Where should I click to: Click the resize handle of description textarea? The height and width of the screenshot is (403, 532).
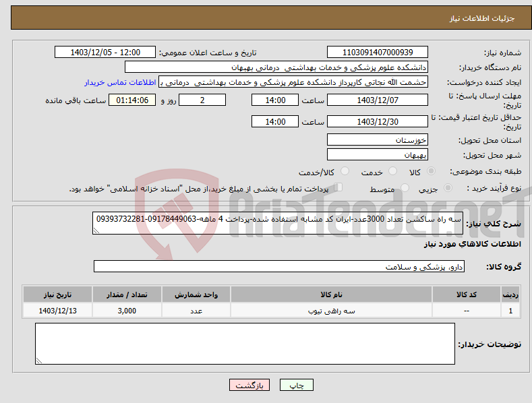[x=96, y=230]
